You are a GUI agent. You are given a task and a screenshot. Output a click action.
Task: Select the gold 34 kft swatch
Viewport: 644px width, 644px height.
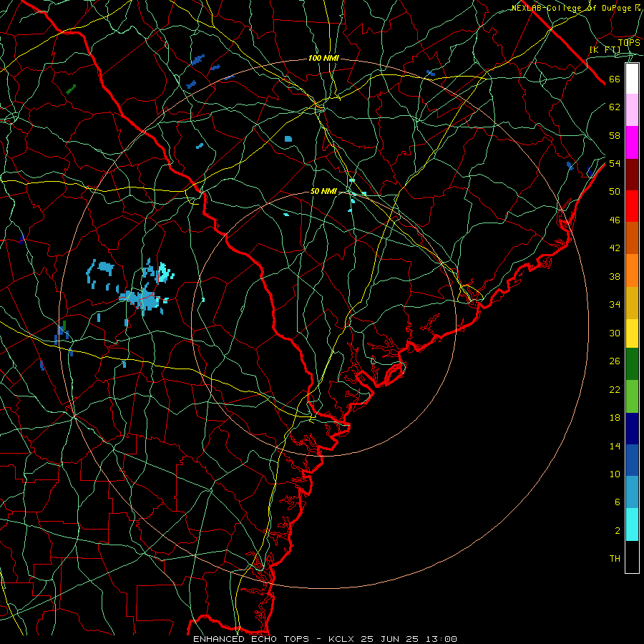(x=632, y=303)
